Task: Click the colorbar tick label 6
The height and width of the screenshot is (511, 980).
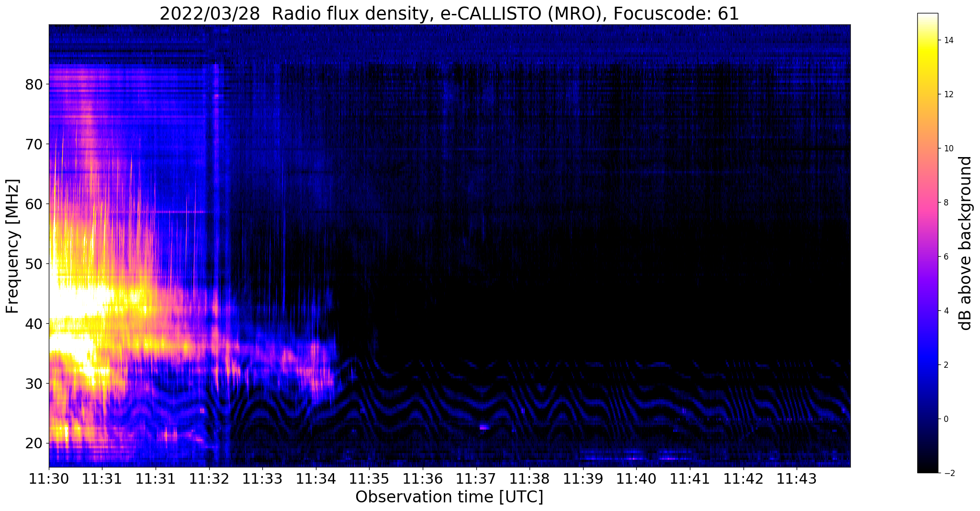Action: click(946, 257)
